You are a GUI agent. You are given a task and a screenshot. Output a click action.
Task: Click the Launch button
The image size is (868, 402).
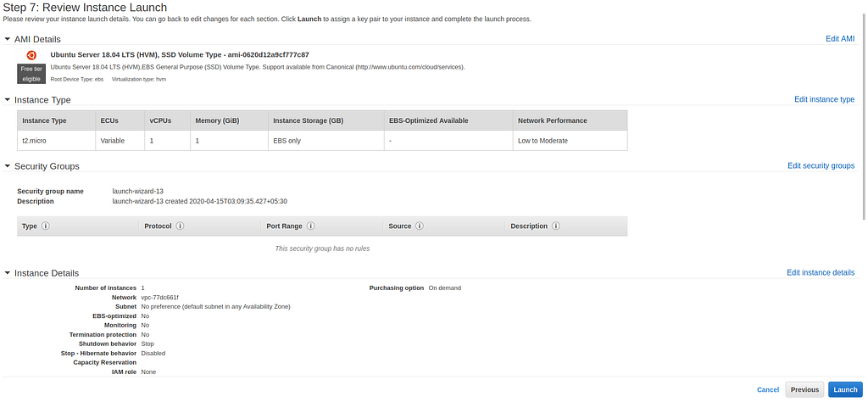[x=845, y=389]
